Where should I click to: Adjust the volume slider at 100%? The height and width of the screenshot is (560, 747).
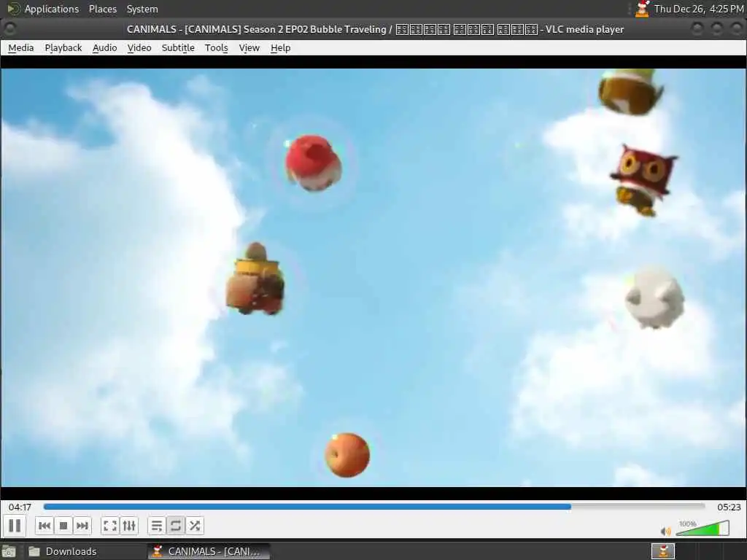703,528
